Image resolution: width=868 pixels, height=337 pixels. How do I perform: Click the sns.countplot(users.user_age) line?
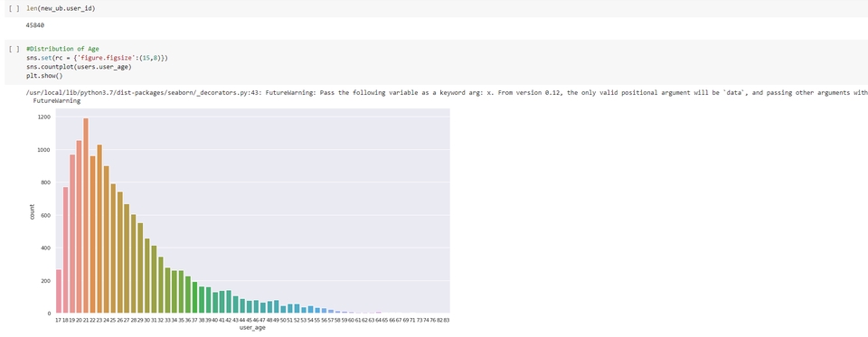point(79,67)
